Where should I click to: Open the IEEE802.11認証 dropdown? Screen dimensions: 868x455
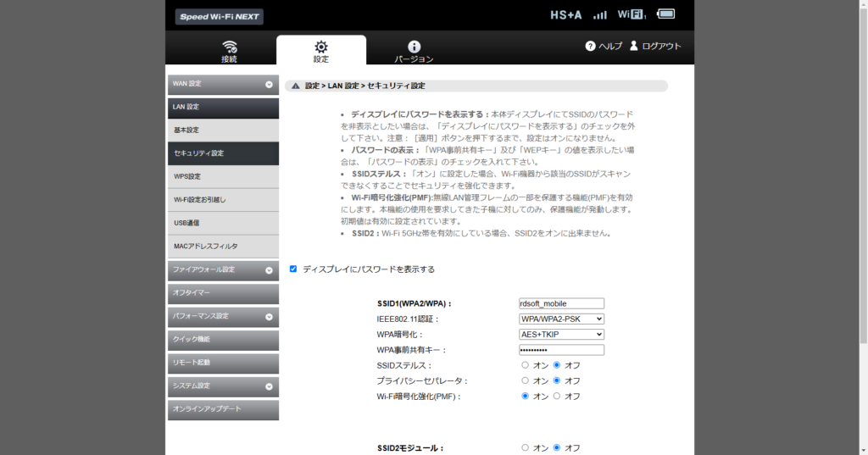[561, 319]
